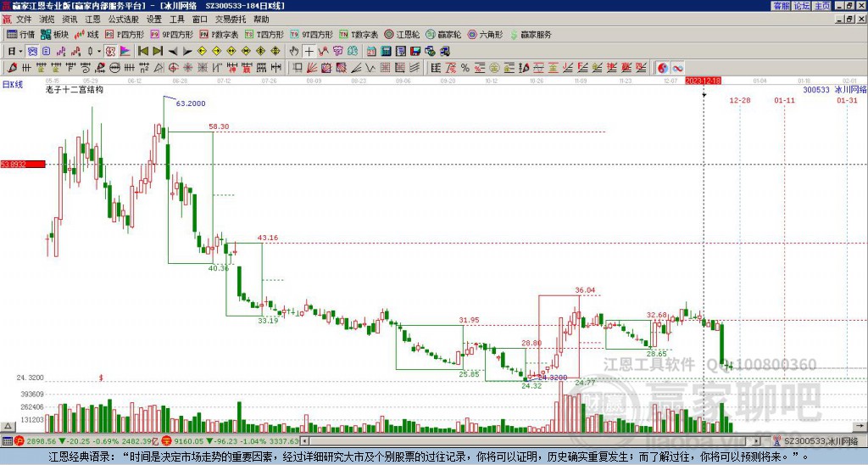This screenshot has width=868, height=465.
Task: Toggle the crosshair cursor tool
Action: point(309,52)
